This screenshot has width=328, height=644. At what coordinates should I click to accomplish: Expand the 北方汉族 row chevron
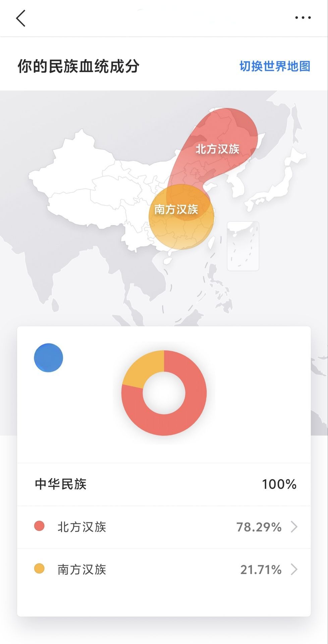294,527
